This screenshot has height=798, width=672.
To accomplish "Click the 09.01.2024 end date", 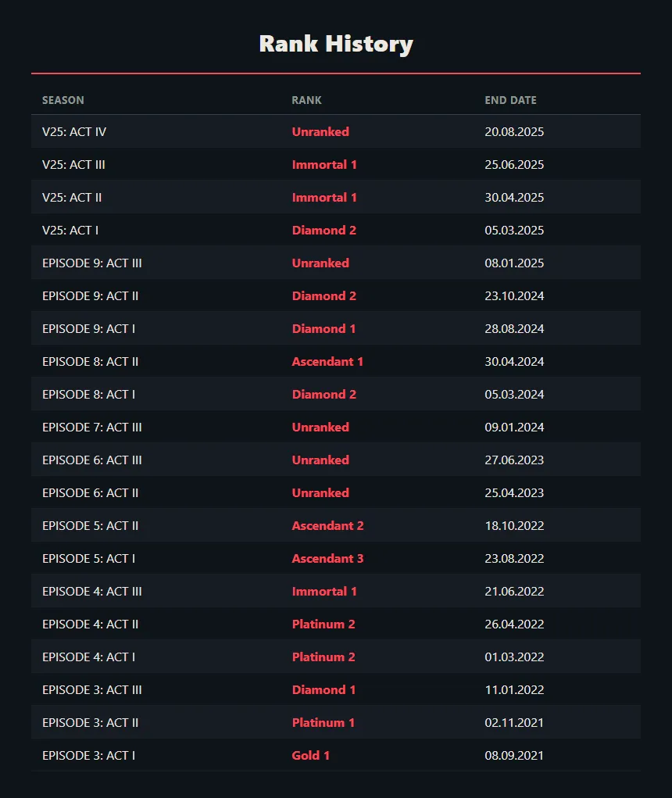I will coord(514,428).
